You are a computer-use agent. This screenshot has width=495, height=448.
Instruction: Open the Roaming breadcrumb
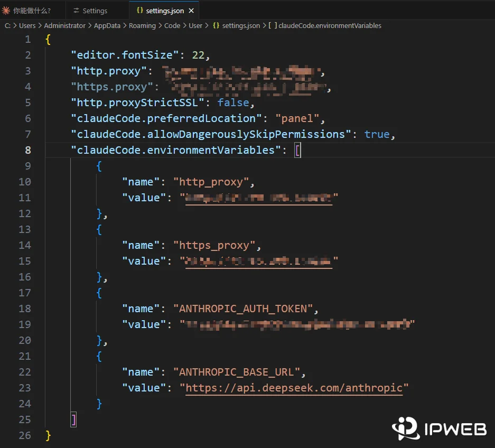pos(143,25)
